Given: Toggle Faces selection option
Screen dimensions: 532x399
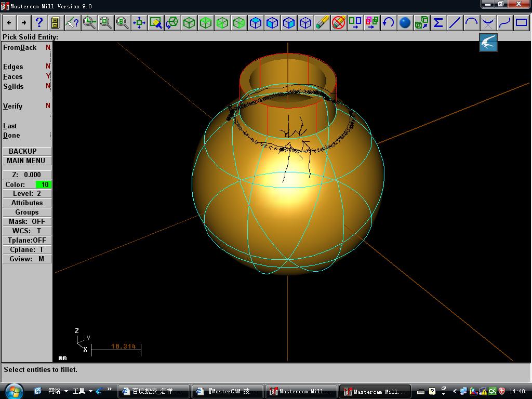Looking at the screenshot, I should [27, 76].
